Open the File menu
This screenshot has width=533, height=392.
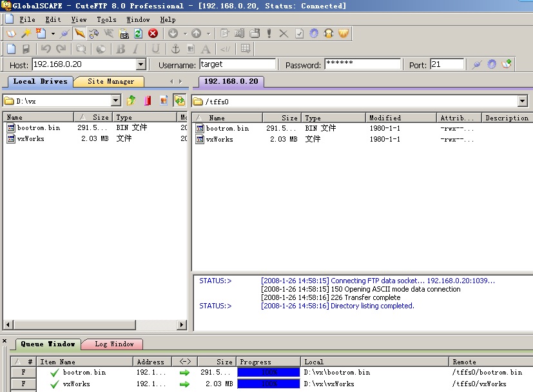tap(27, 20)
